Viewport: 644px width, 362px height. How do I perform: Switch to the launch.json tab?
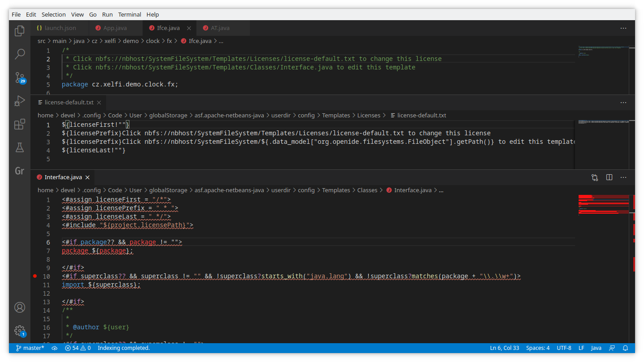click(60, 28)
